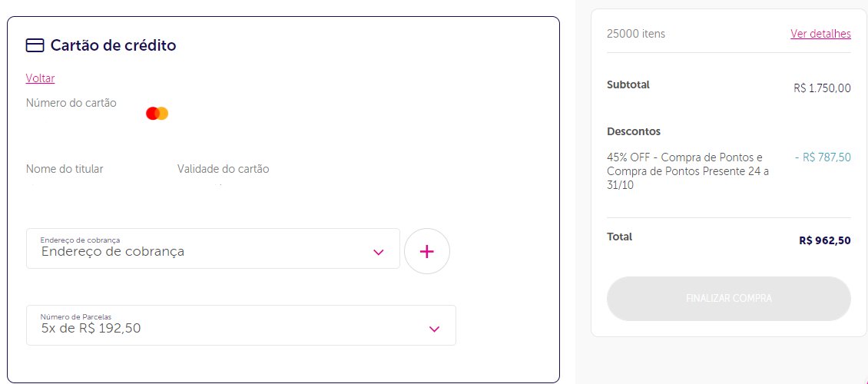Viewport: 868px width, 384px height.
Task: Open Ver detalhes in order summary
Action: point(820,34)
